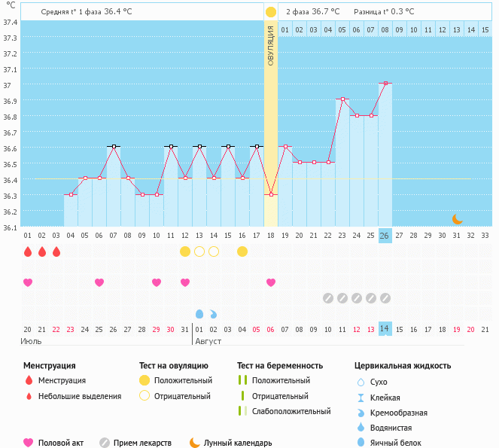Click the highlighted date 14 in August
499x448 pixels.
point(385,329)
